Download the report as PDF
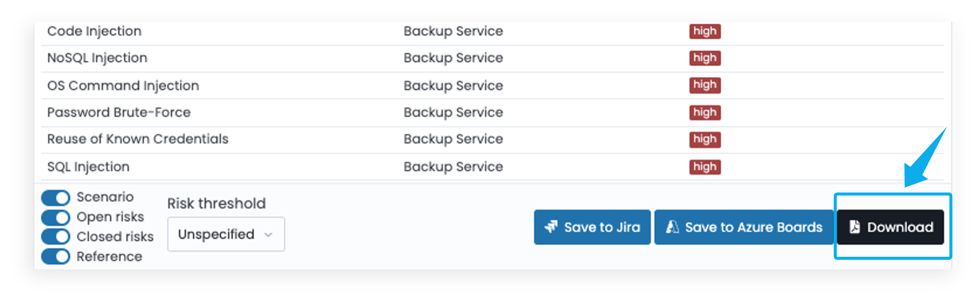This screenshot has width=980, height=302. [x=890, y=227]
